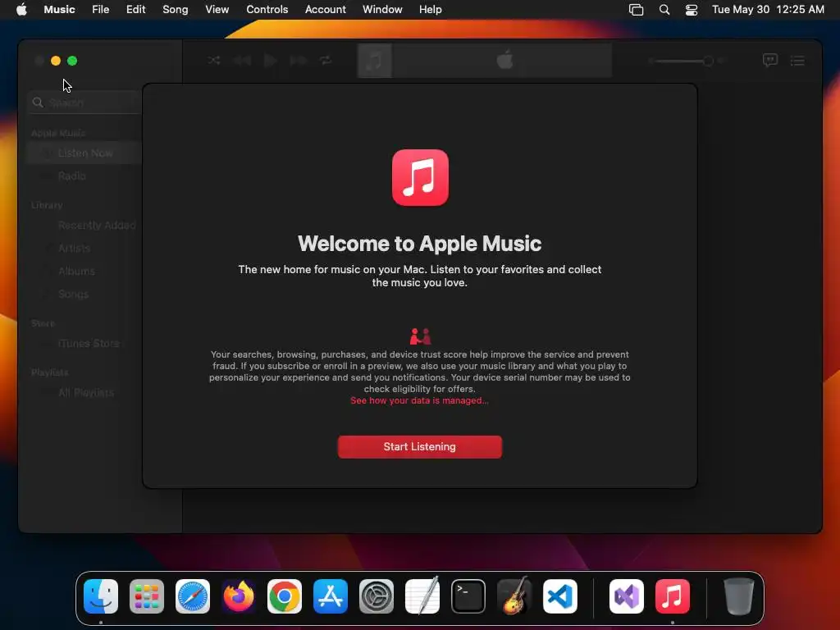Screen dimensions: 840x630
Task: Open Launchpad from the Dock
Action: [x=147, y=596]
